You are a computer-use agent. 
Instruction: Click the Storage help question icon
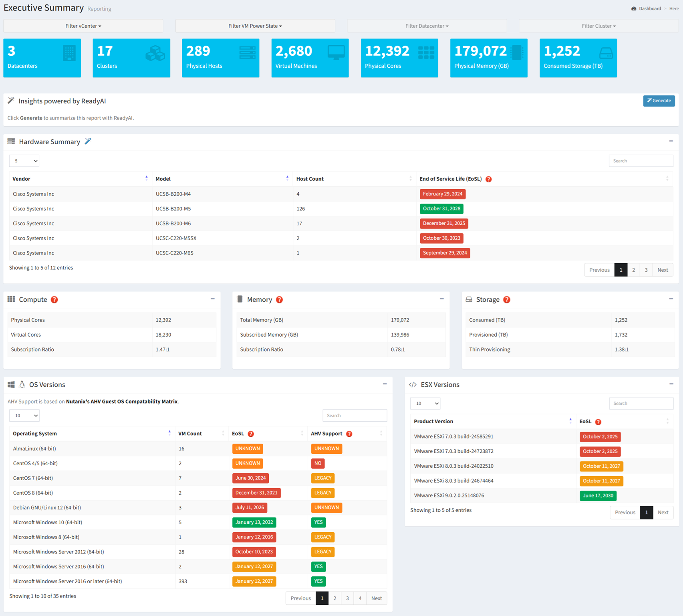coord(507,300)
